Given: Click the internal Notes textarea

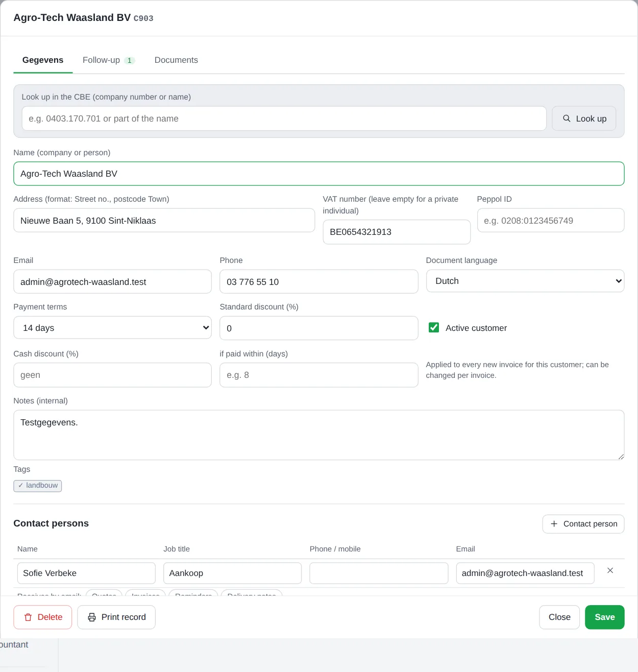Looking at the screenshot, I should tap(319, 435).
